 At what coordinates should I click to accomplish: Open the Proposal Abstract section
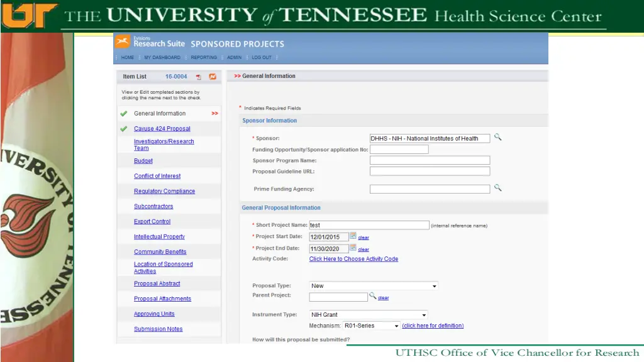[157, 283]
